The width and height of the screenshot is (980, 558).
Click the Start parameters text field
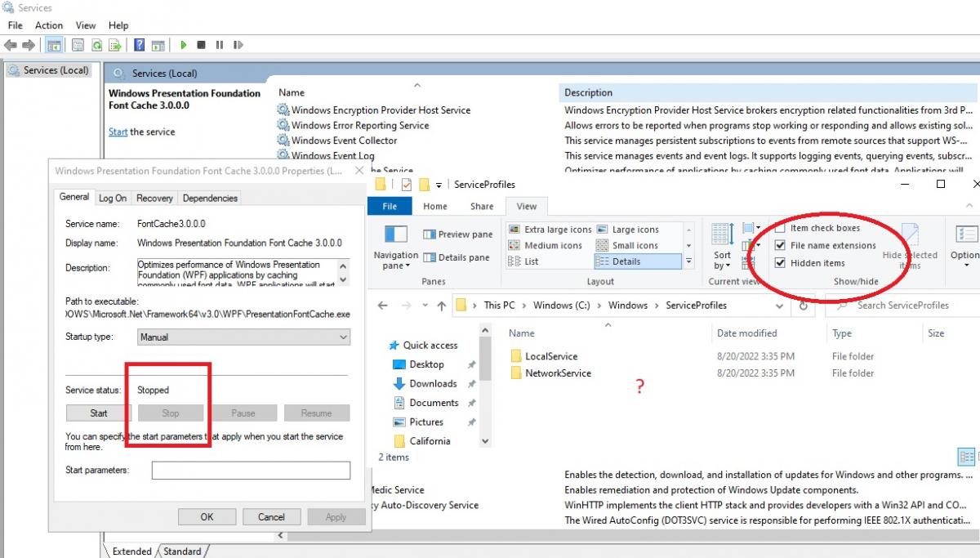[x=251, y=471]
